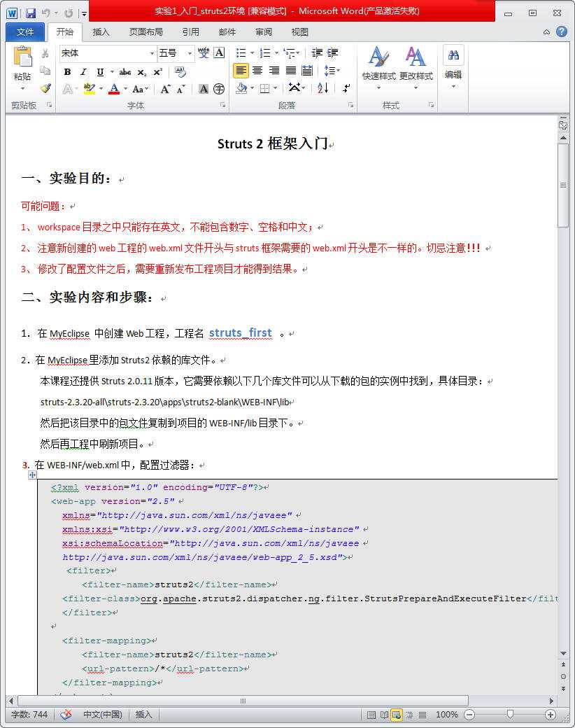Click the text highlight color button

coord(89,89)
